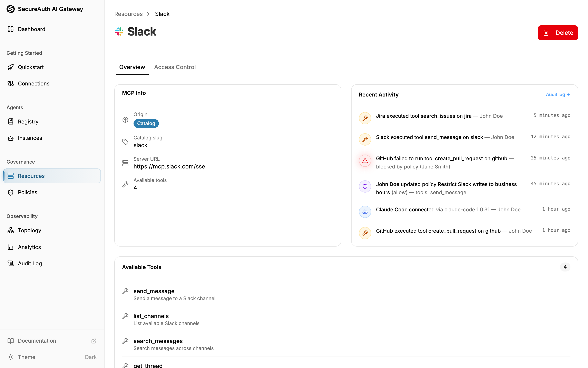Click the breadcrumb chevron separator

click(148, 14)
